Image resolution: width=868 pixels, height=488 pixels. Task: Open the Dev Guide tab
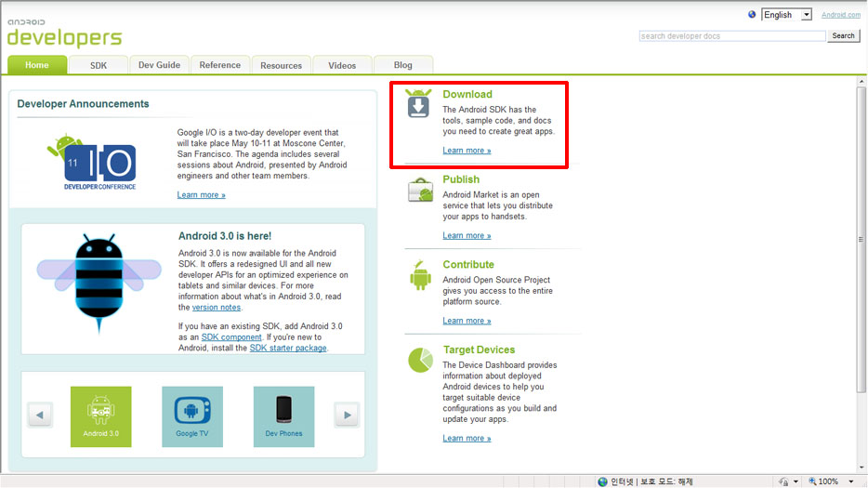(160, 65)
